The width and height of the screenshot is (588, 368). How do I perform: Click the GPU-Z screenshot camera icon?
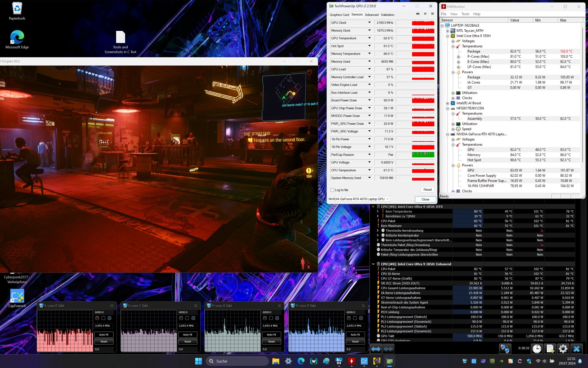[418, 14]
